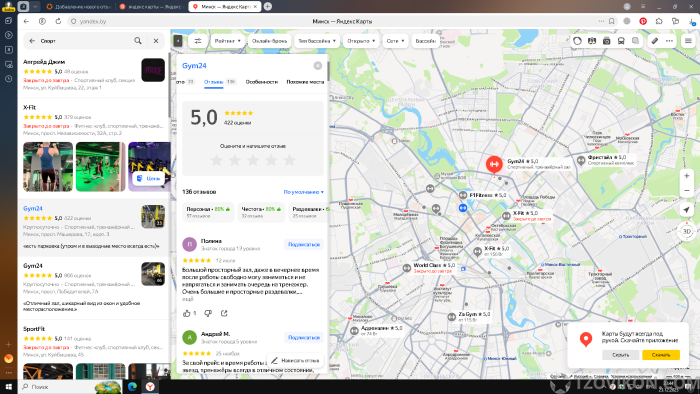Open the Yandex Browser taskbar icon
The image size is (700, 394).
150,386
